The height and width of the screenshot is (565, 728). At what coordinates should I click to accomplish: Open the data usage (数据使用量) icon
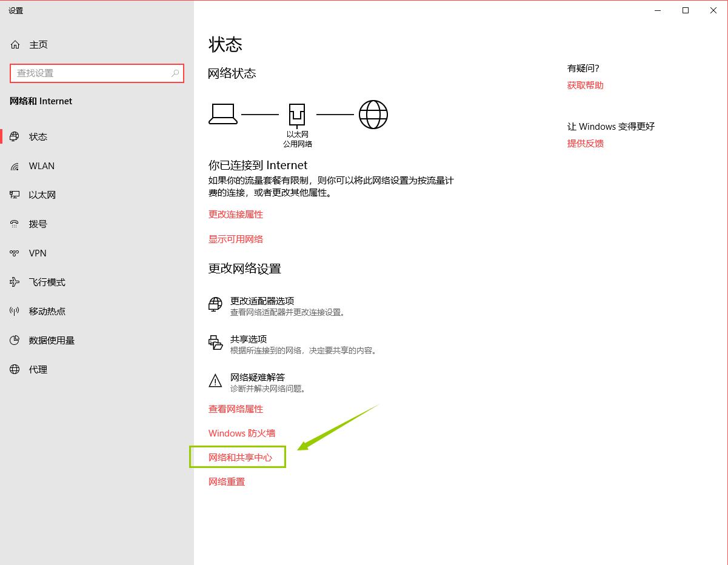coord(15,341)
